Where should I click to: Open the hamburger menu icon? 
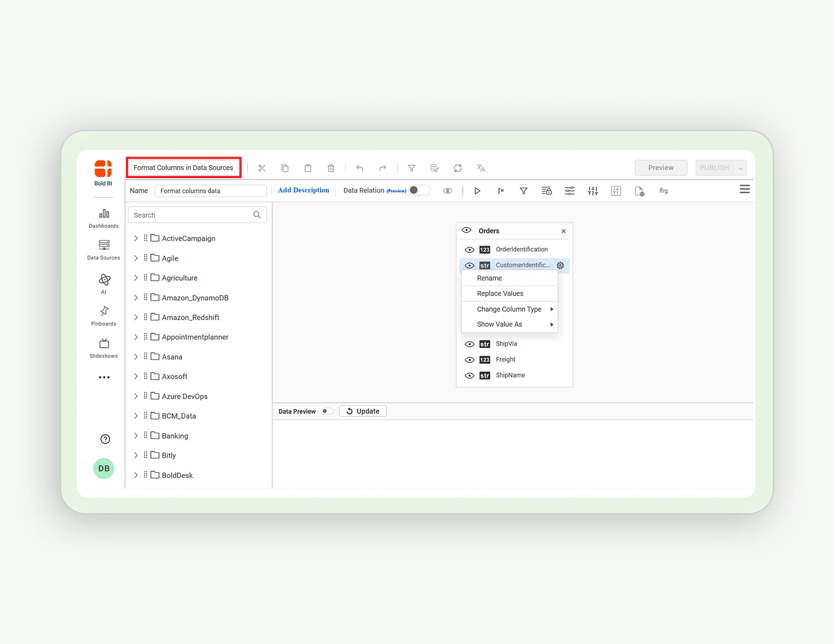click(x=745, y=189)
